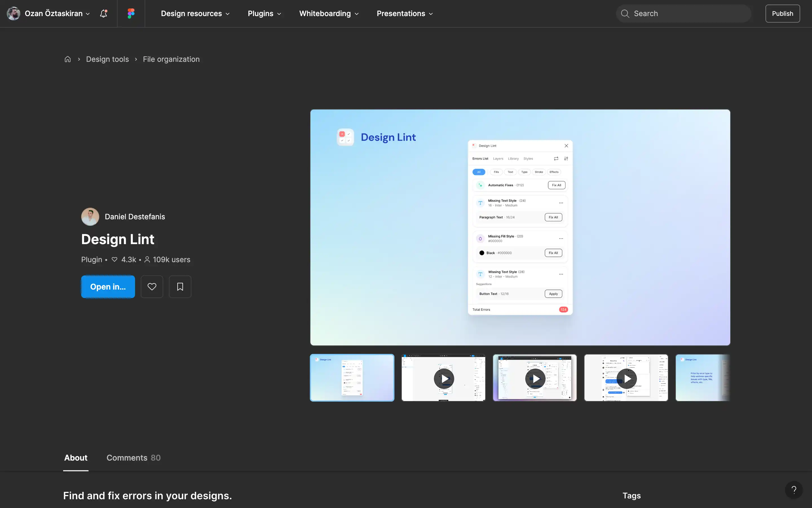Screen dimensions: 812x508
Task: Select the Library tab in preview
Action: tap(513, 159)
